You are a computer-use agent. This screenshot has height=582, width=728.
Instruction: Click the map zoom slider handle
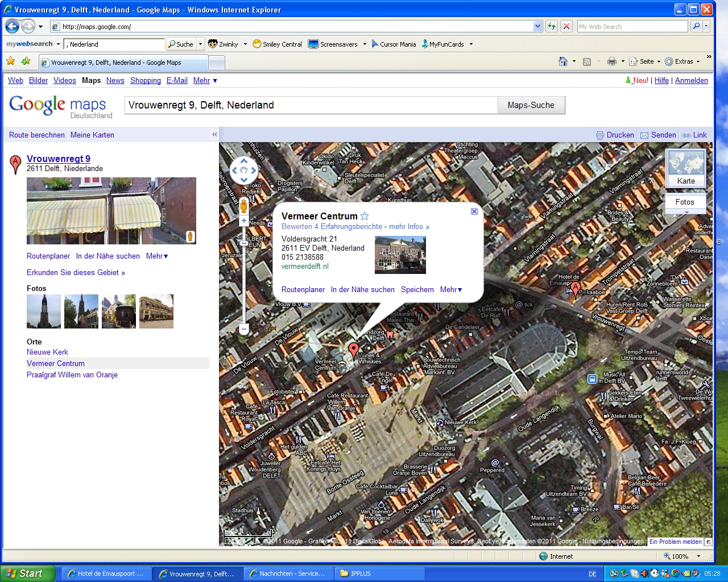pos(243,243)
